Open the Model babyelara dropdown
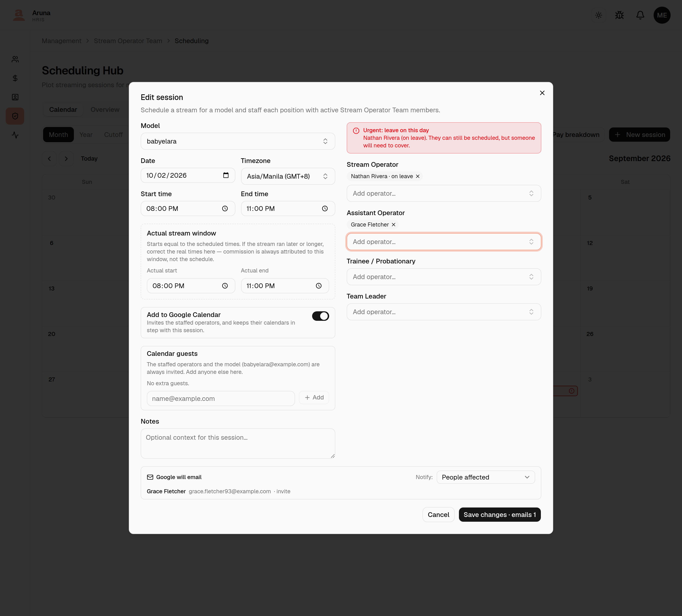This screenshot has width=682, height=616. click(x=238, y=141)
